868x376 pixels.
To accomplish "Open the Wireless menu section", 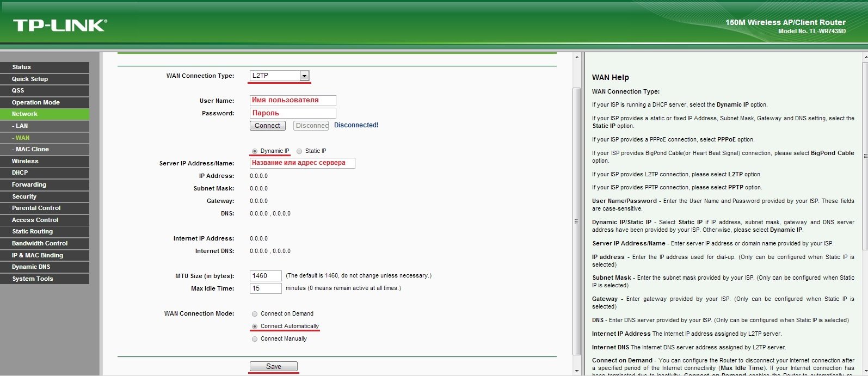I will click(x=45, y=161).
